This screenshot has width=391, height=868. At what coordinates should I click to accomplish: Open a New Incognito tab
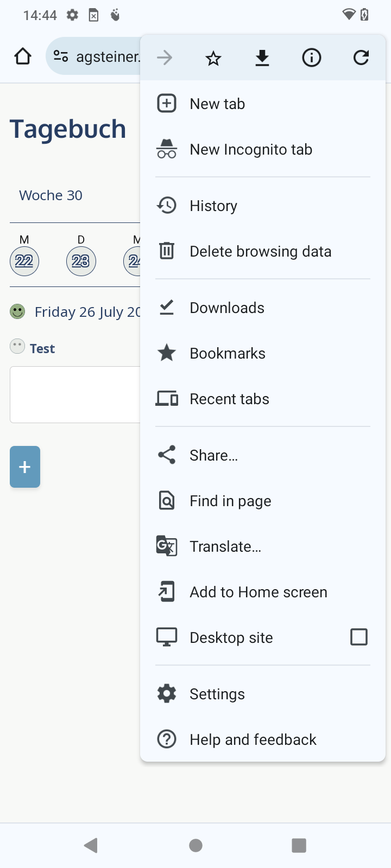coord(251,150)
